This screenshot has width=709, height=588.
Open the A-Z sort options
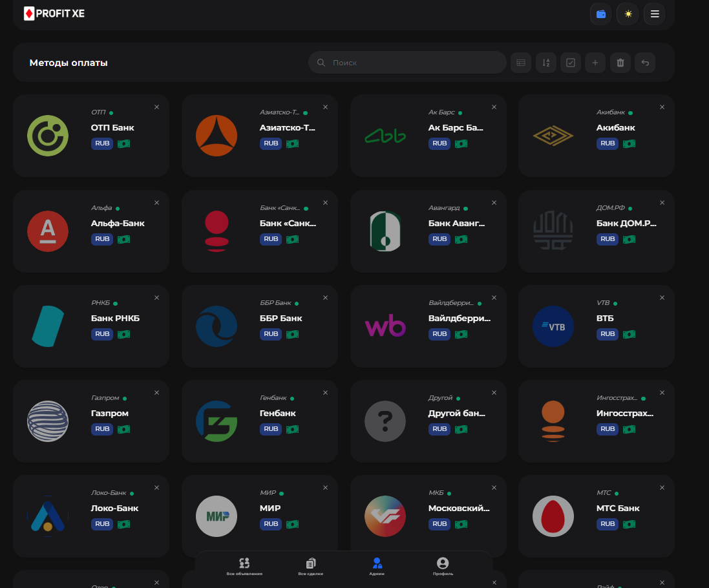546,63
